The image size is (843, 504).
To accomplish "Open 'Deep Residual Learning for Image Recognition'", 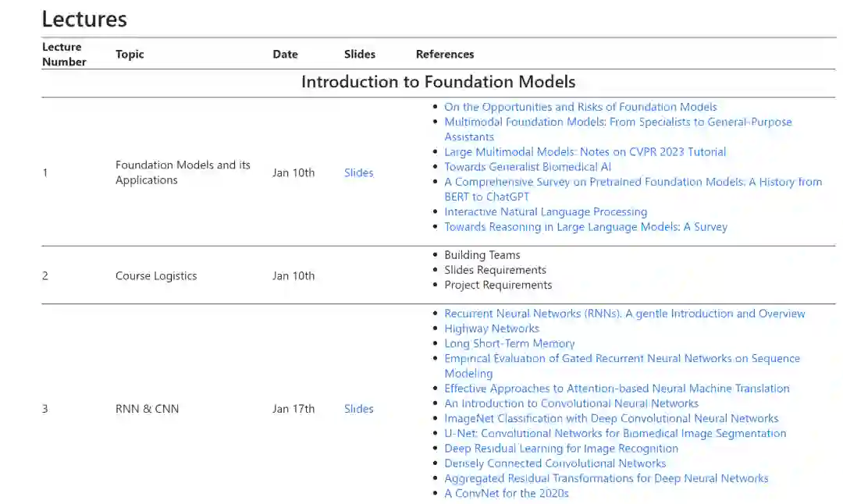I will [x=561, y=449].
